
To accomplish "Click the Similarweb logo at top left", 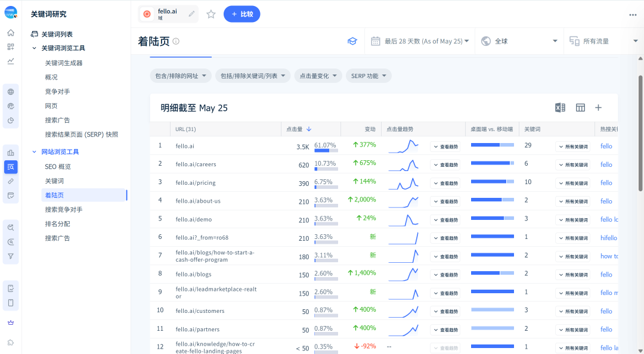I will [11, 13].
